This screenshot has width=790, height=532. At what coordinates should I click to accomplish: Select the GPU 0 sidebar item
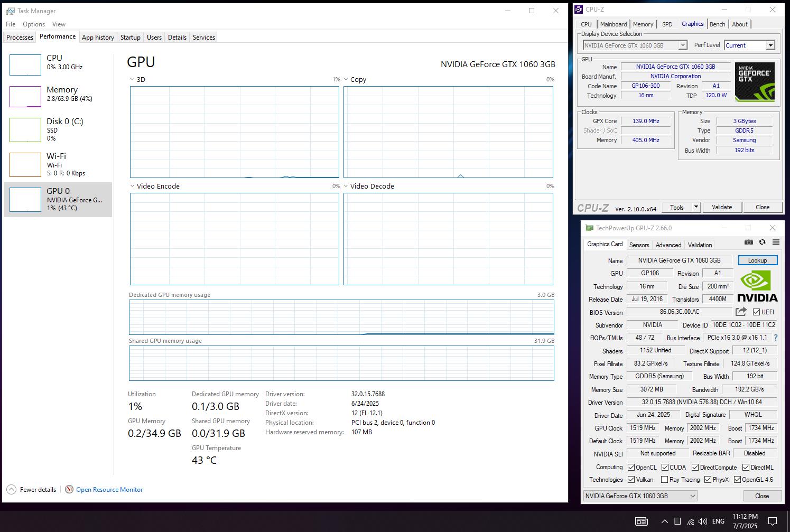coord(58,199)
